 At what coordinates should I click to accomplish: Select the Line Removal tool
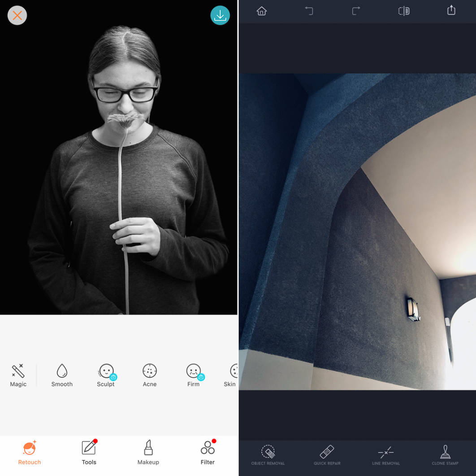point(385,454)
